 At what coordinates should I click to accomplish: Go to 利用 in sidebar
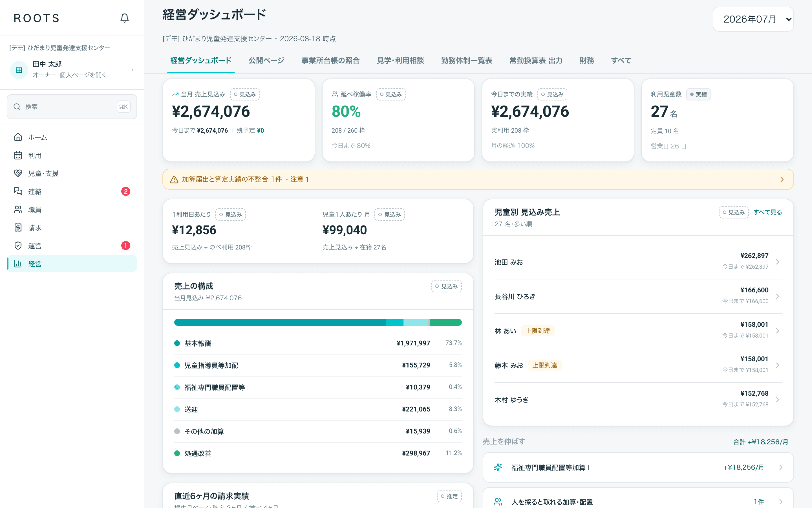(72, 155)
